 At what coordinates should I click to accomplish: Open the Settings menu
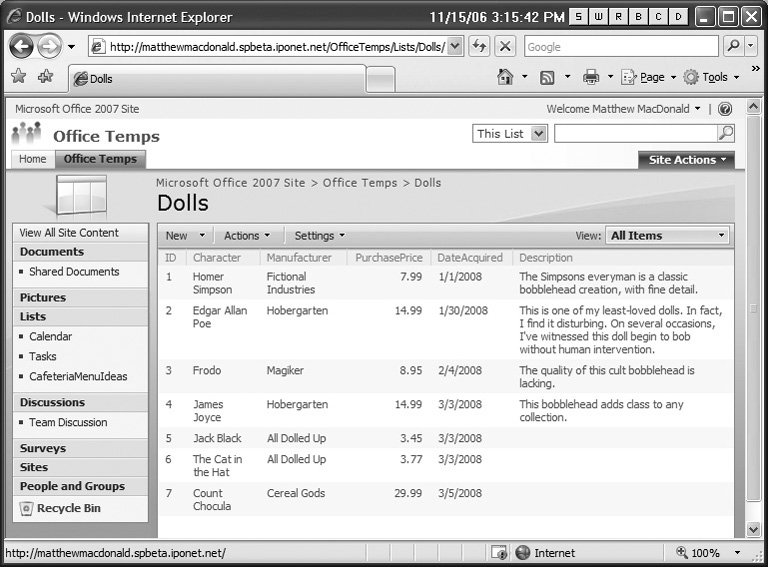click(319, 236)
